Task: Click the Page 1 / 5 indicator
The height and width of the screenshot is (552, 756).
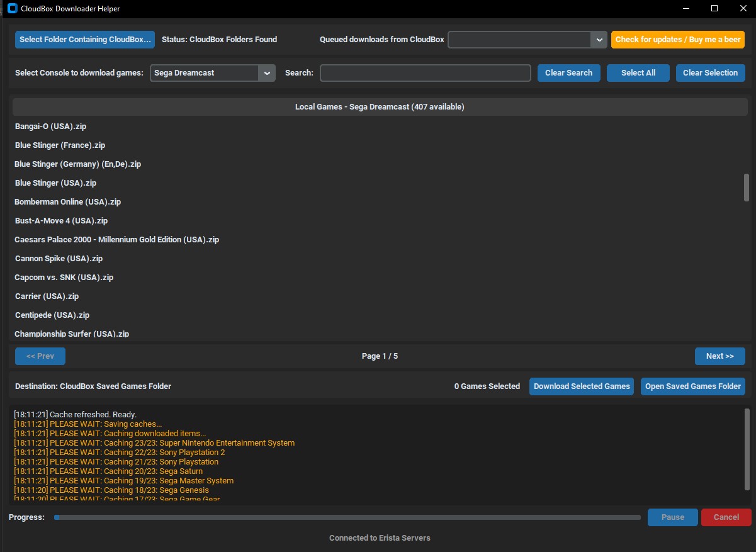Action: point(380,356)
